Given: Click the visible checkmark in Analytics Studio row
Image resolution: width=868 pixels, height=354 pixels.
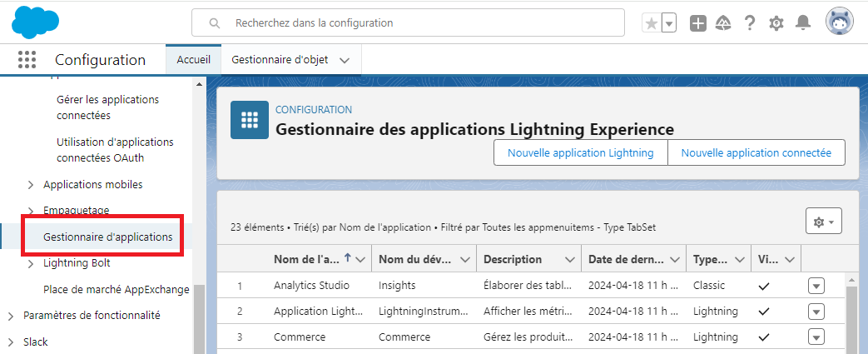Looking at the screenshot, I should click(x=764, y=286).
